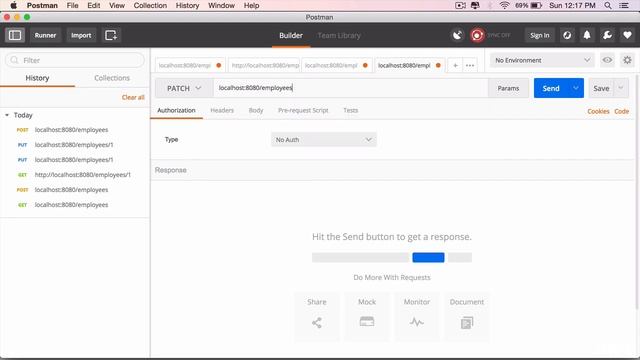Click the Clear all link
This screenshot has height=360, width=640.
133,97
